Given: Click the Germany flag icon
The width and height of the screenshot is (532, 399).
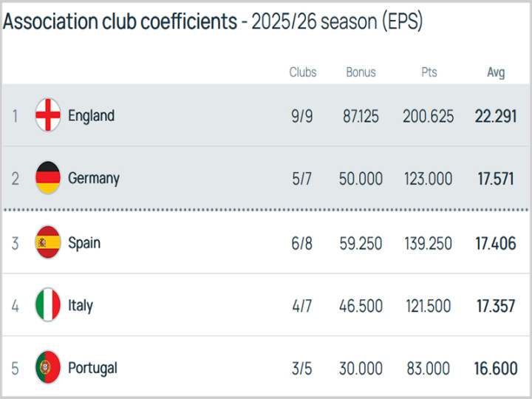Looking at the screenshot, I should click(48, 178).
